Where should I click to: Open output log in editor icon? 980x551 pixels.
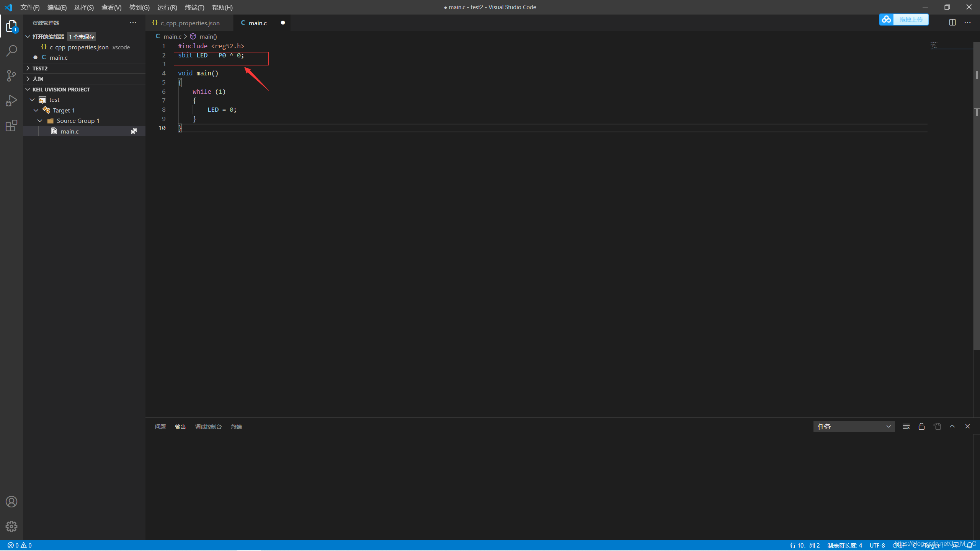pyautogui.click(x=937, y=426)
